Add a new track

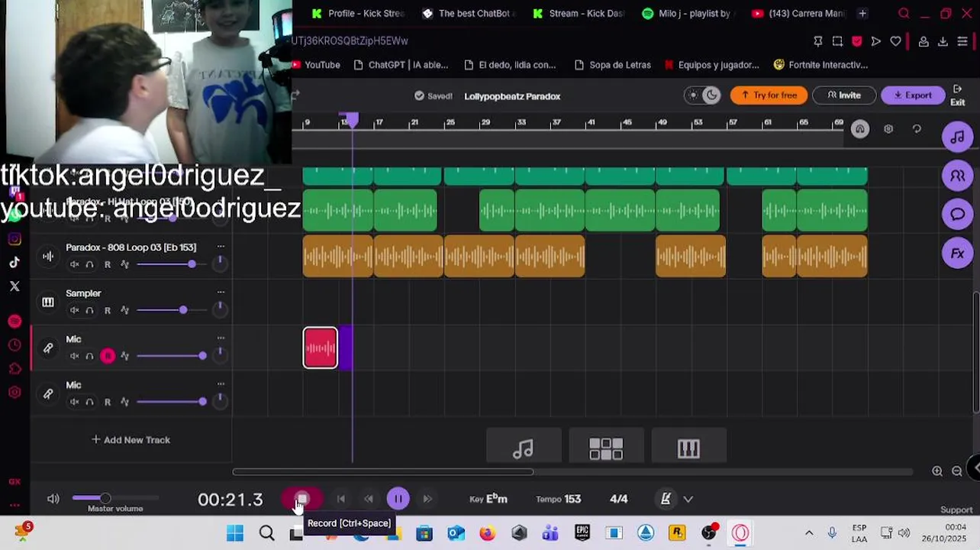pos(131,440)
